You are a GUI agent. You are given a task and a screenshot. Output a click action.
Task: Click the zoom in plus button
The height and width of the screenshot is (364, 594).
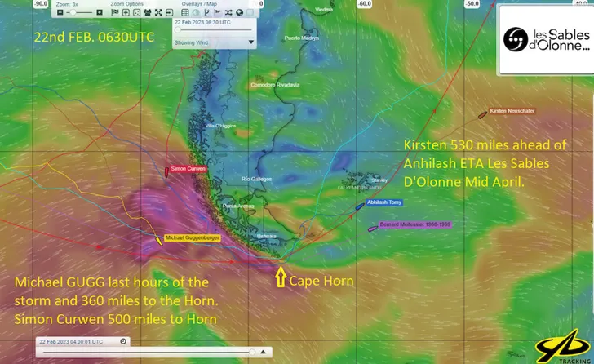click(x=100, y=13)
